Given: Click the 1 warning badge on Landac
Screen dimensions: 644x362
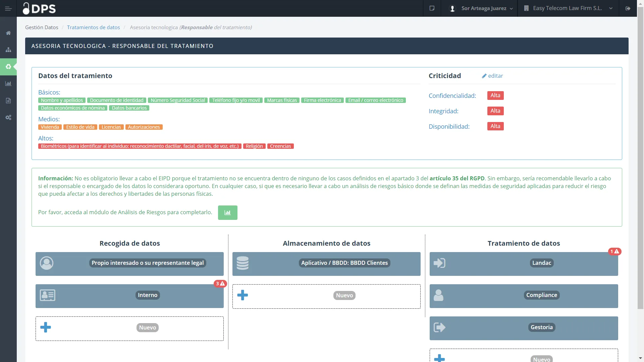Looking at the screenshot, I should 615,251.
